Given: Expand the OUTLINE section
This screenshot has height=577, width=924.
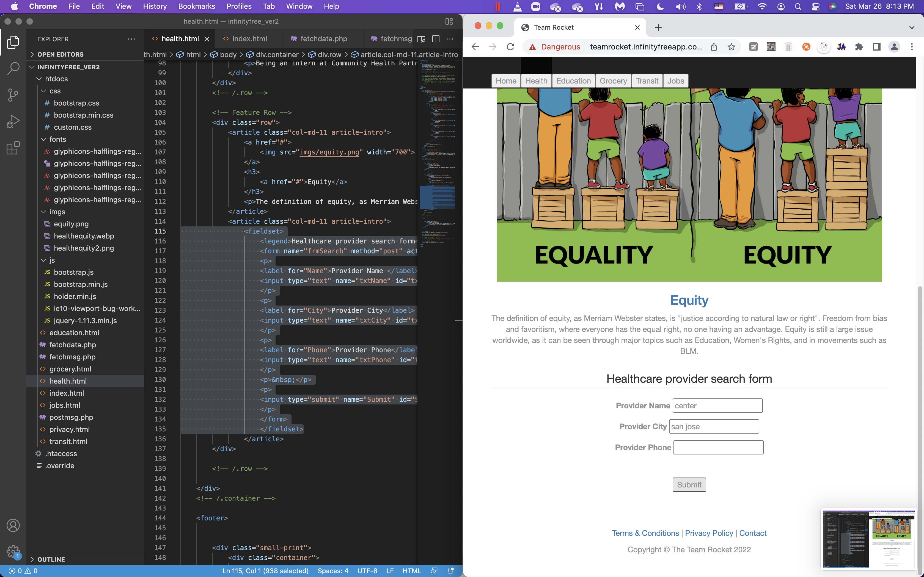Looking at the screenshot, I should tap(51, 559).
